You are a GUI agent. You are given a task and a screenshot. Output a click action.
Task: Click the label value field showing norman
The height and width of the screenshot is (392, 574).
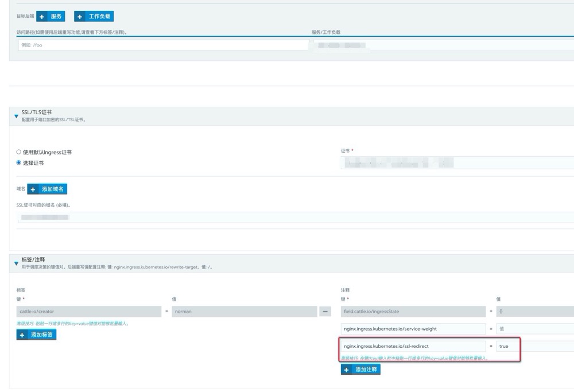coord(244,312)
